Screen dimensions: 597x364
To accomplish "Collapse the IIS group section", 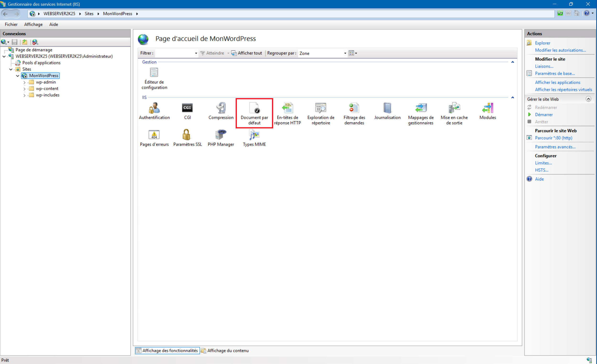I will coord(513,98).
